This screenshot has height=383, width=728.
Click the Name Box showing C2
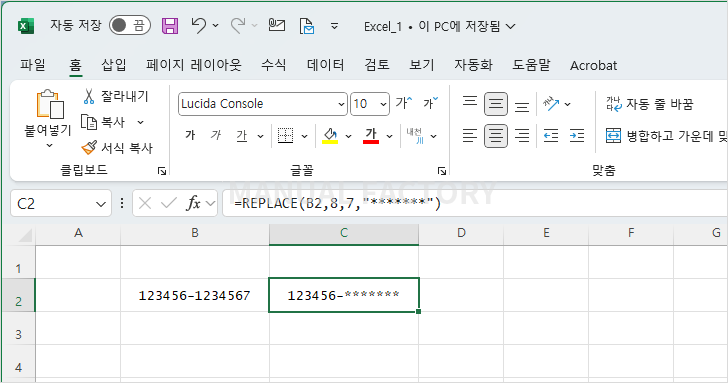coord(61,203)
